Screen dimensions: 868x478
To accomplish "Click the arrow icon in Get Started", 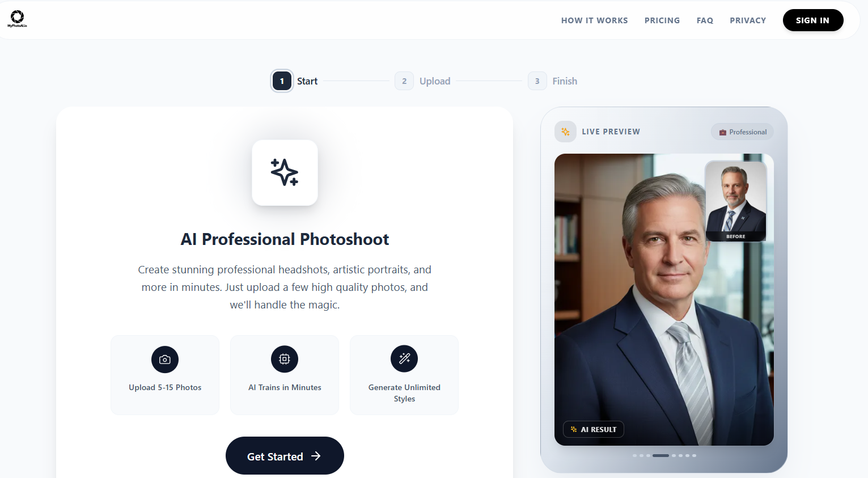I will tap(316, 456).
